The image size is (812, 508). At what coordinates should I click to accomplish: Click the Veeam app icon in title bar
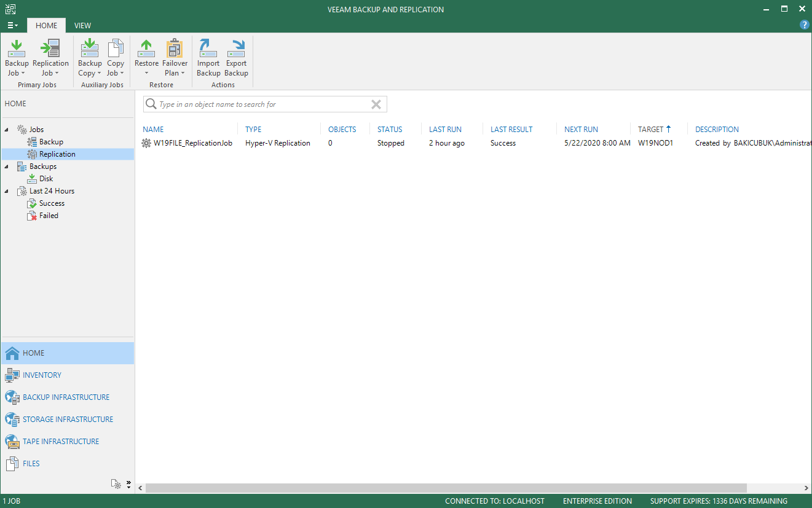pyautogui.click(x=10, y=9)
